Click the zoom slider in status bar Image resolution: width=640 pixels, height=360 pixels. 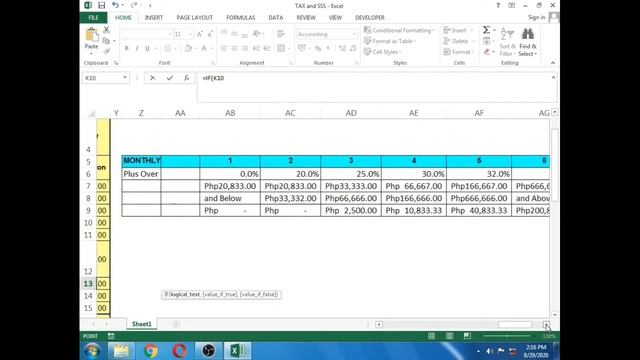(507, 336)
